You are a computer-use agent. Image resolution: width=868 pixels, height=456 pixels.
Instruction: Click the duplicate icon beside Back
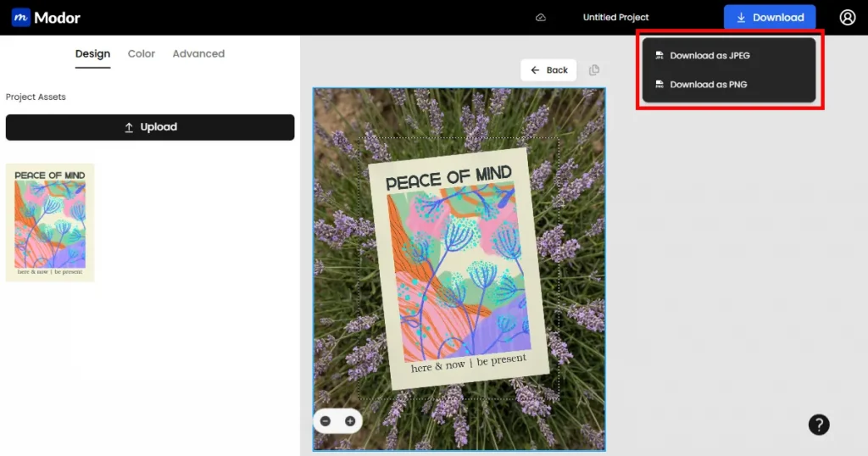tap(594, 70)
